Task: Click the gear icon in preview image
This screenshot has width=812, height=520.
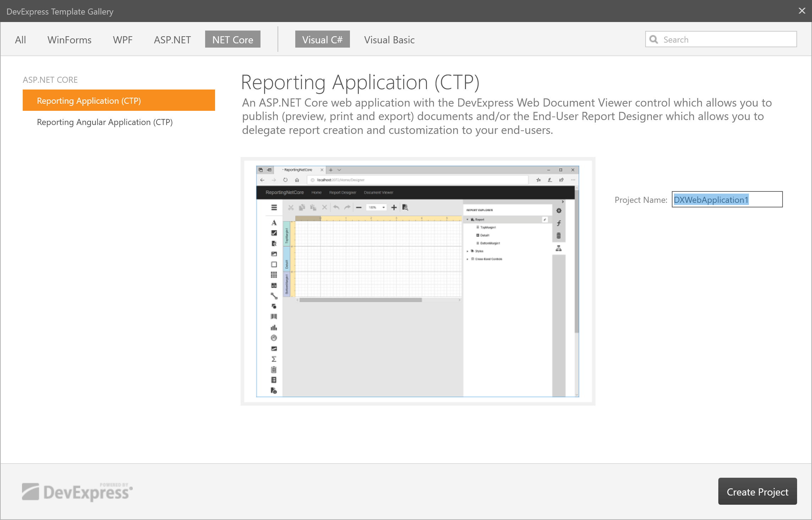Action: (x=559, y=211)
